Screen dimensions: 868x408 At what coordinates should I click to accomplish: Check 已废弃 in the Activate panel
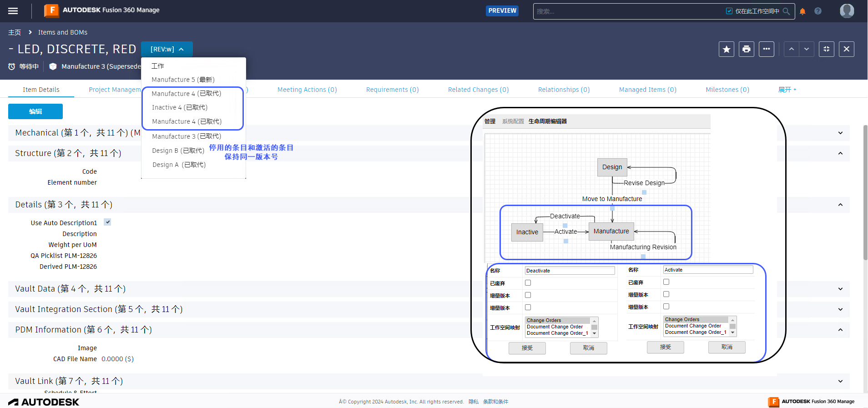click(666, 282)
